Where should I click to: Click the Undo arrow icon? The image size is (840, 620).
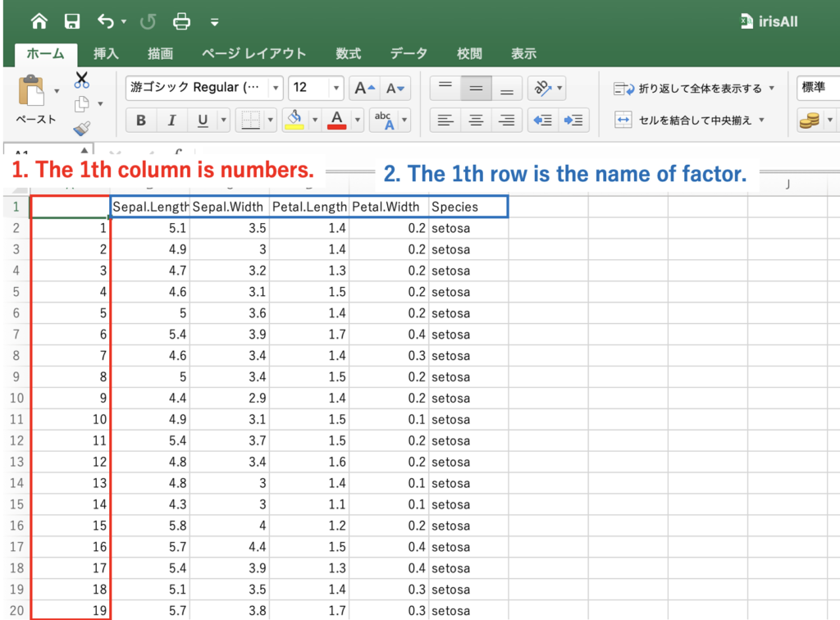pyautogui.click(x=106, y=21)
